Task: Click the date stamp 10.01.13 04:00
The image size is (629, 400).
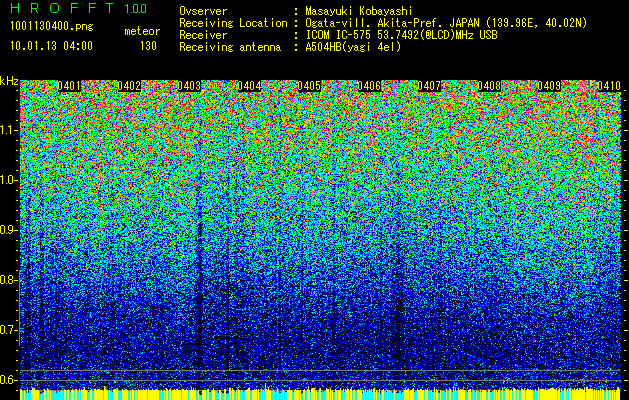Action: click(51, 46)
